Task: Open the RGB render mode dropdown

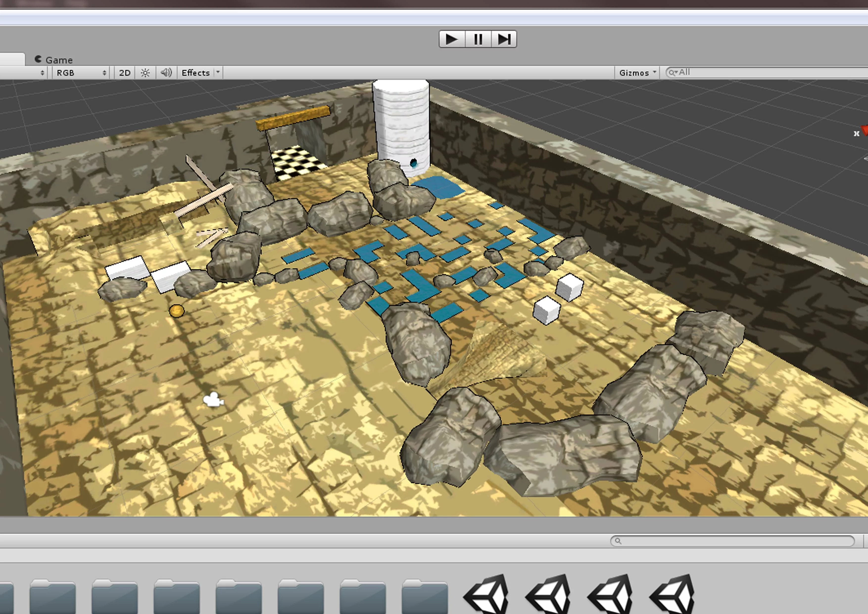Action: coord(81,73)
